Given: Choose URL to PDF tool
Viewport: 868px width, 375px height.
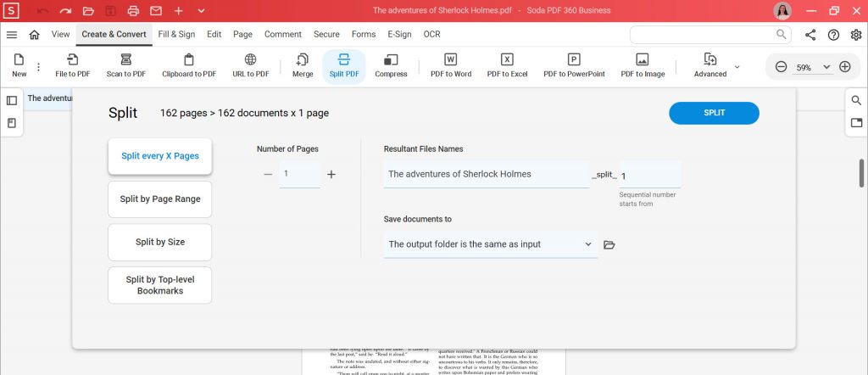Looking at the screenshot, I should [x=251, y=65].
